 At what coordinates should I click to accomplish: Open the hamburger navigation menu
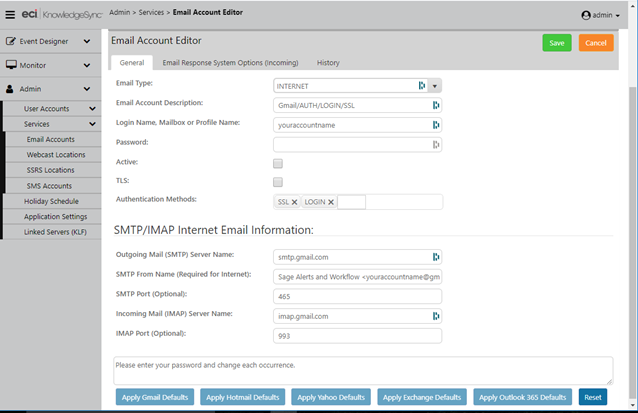[10, 15]
